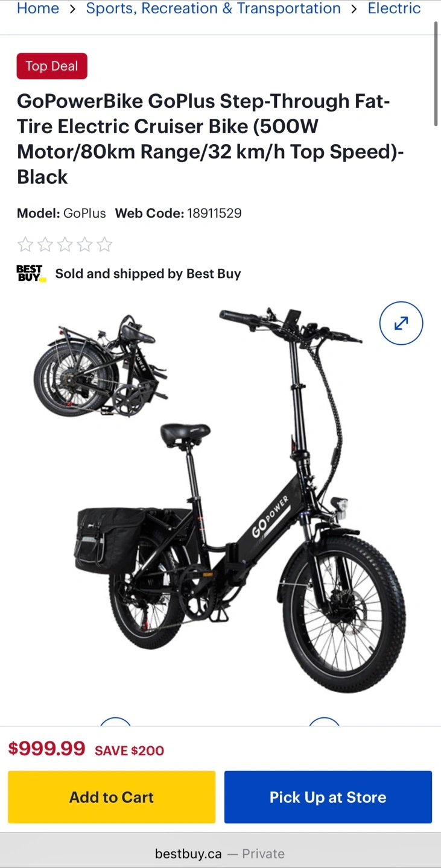Select the first rating star
Screen dimensions: 441x868
click(x=25, y=244)
